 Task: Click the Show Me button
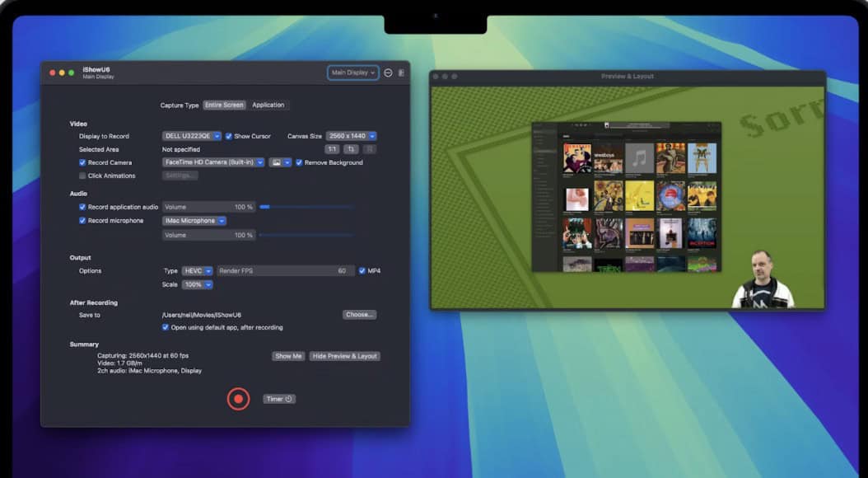[x=288, y=356]
